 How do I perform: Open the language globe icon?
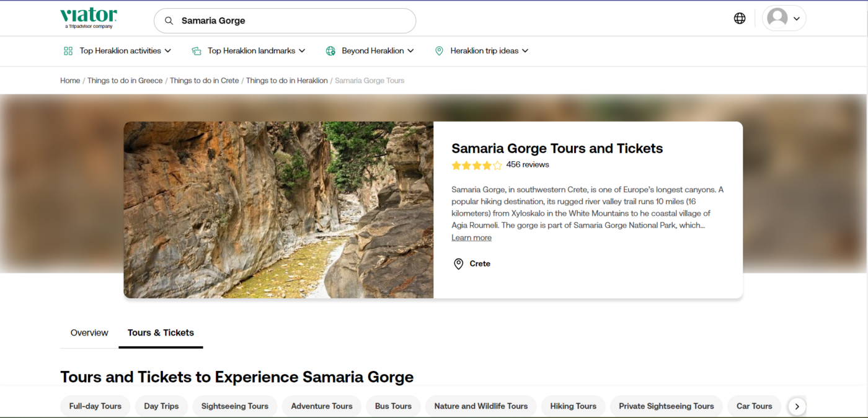739,19
